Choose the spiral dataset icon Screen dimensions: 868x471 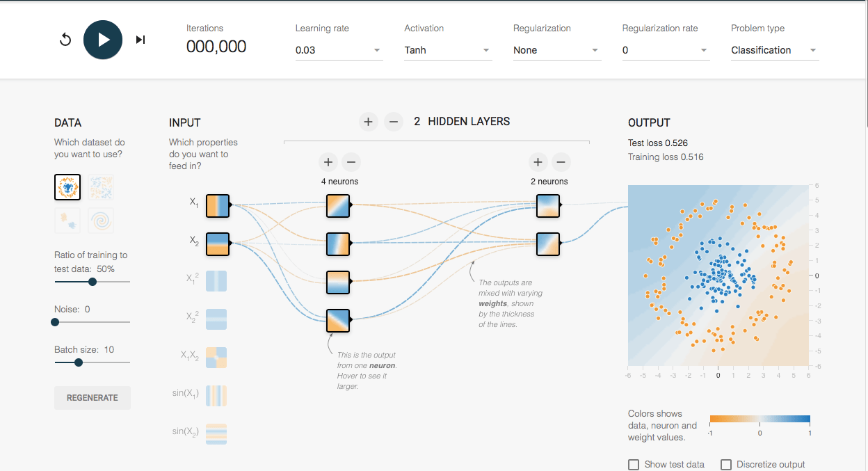[x=101, y=221]
